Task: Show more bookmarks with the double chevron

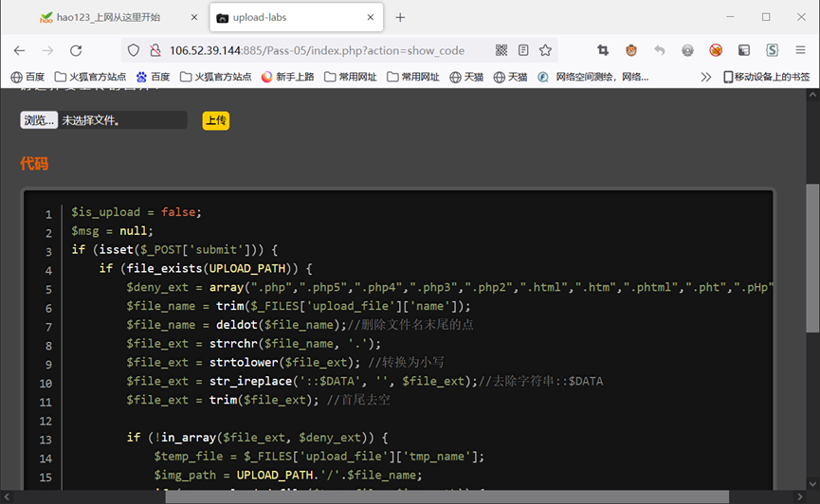Action: tap(706, 77)
